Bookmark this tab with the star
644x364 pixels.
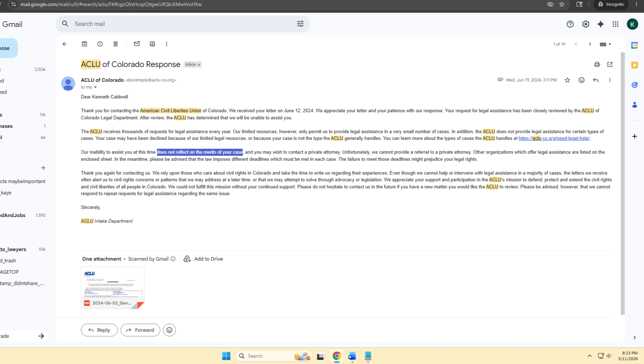pyautogui.click(x=562, y=4)
